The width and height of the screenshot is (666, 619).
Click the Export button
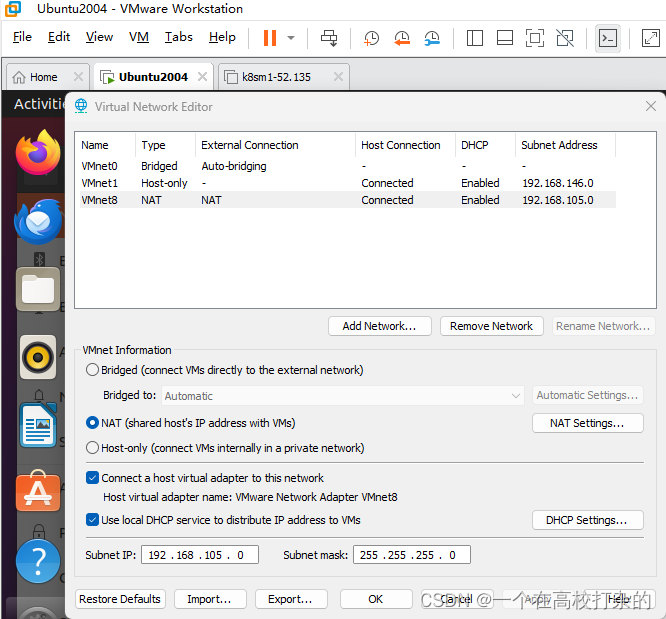[x=291, y=599]
